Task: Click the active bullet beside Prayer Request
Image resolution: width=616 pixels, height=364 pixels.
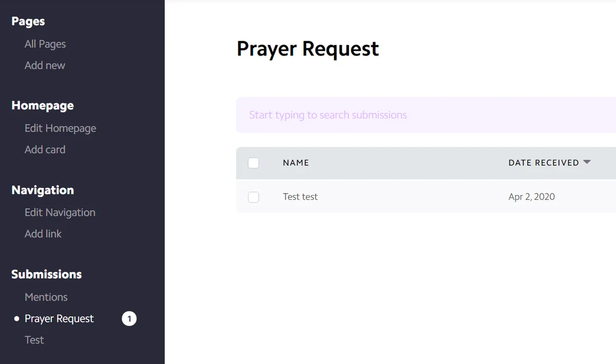Action: pos(16,319)
